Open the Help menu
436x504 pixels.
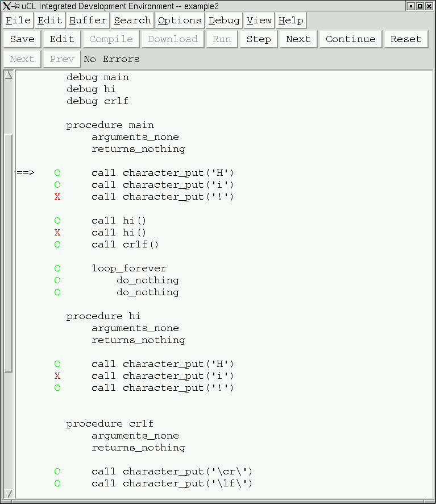(x=291, y=20)
